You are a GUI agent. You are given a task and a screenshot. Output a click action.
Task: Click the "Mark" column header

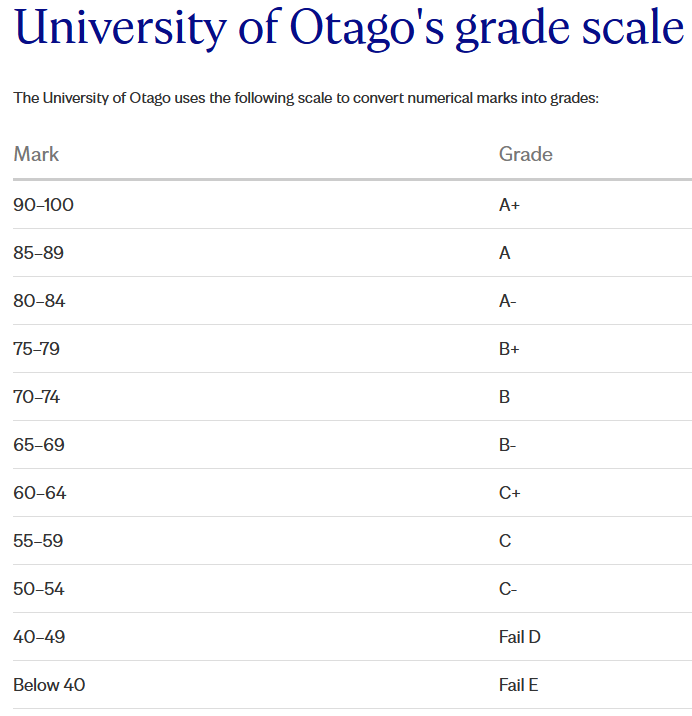click(x=36, y=154)
